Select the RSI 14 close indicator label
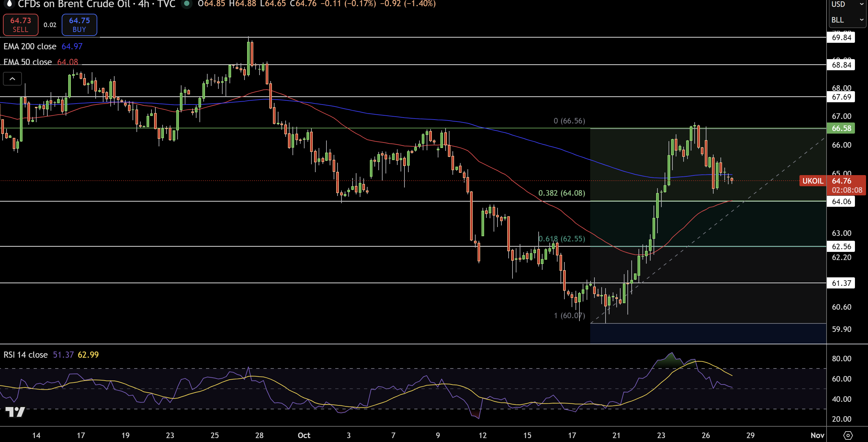 click(25, 354)
